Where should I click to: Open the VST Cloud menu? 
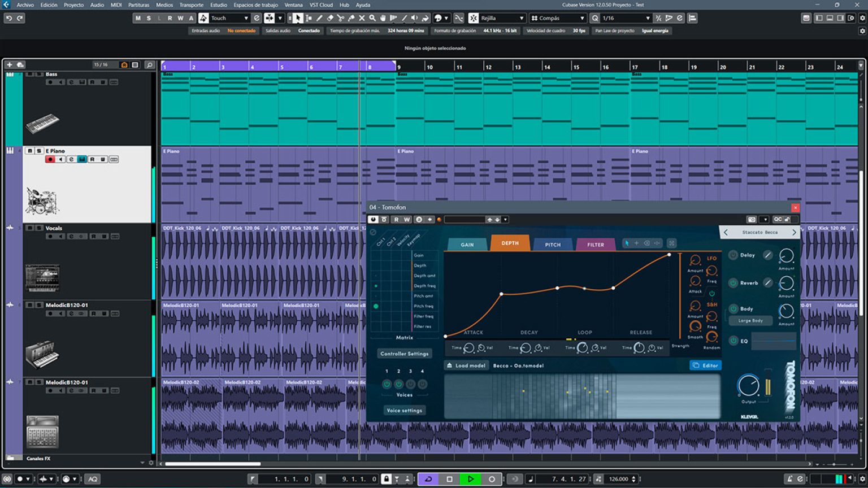pyautogui.click(x=321, y=5)
